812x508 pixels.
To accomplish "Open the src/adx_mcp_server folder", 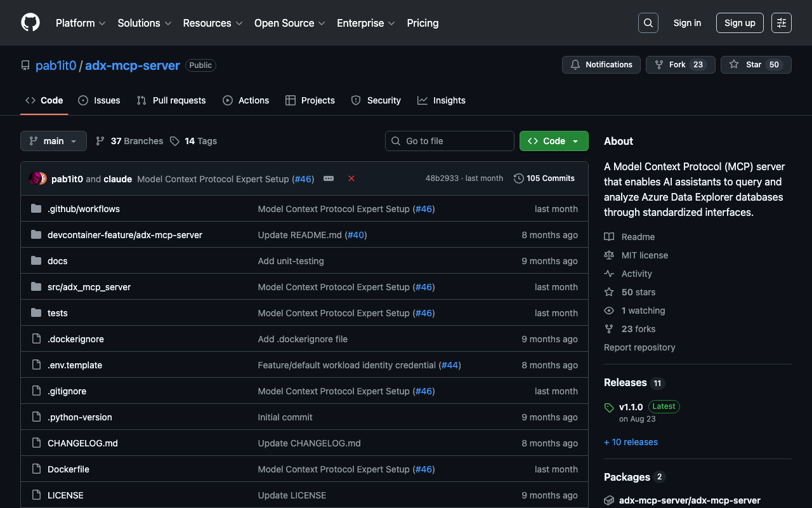I will pyautogui.click(x=89, y=287).
